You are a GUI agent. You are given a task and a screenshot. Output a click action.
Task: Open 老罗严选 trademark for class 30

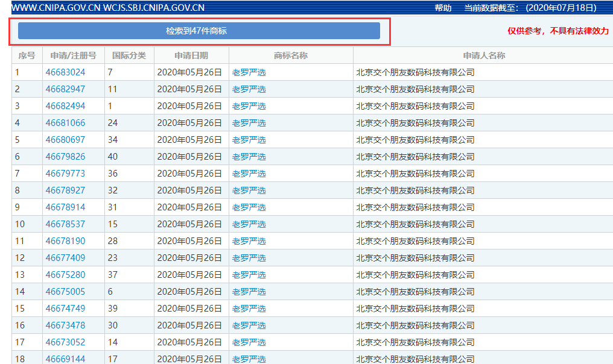click(x=249, y=325)
